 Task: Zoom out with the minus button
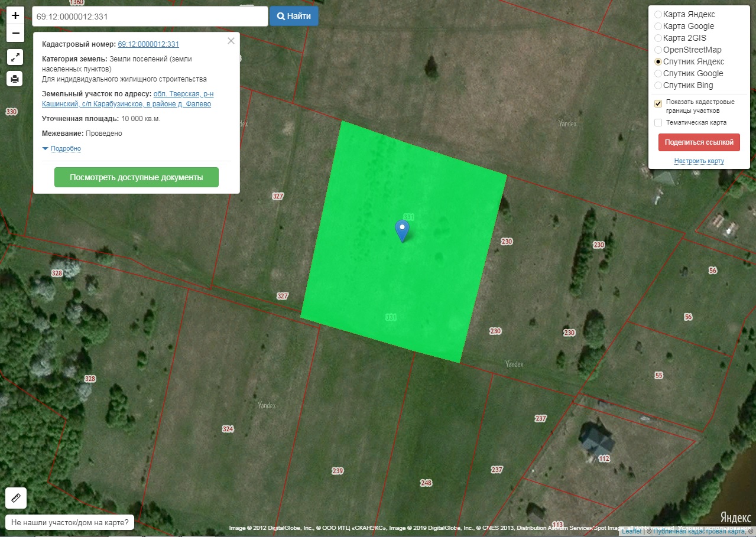[15, 33]
